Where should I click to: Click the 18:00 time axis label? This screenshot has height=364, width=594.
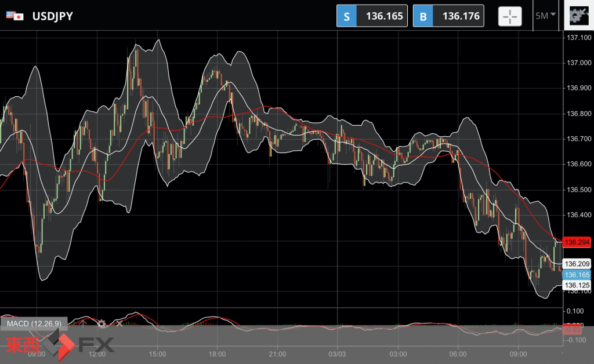point(217,354)
